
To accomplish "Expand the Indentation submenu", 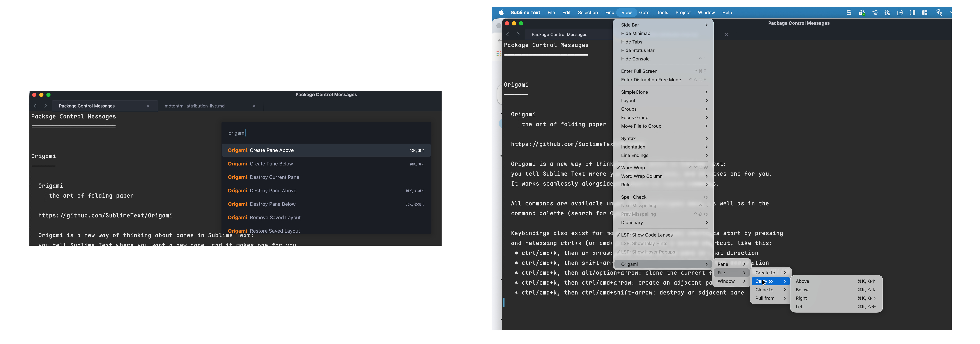I will [x=663, y=147].
